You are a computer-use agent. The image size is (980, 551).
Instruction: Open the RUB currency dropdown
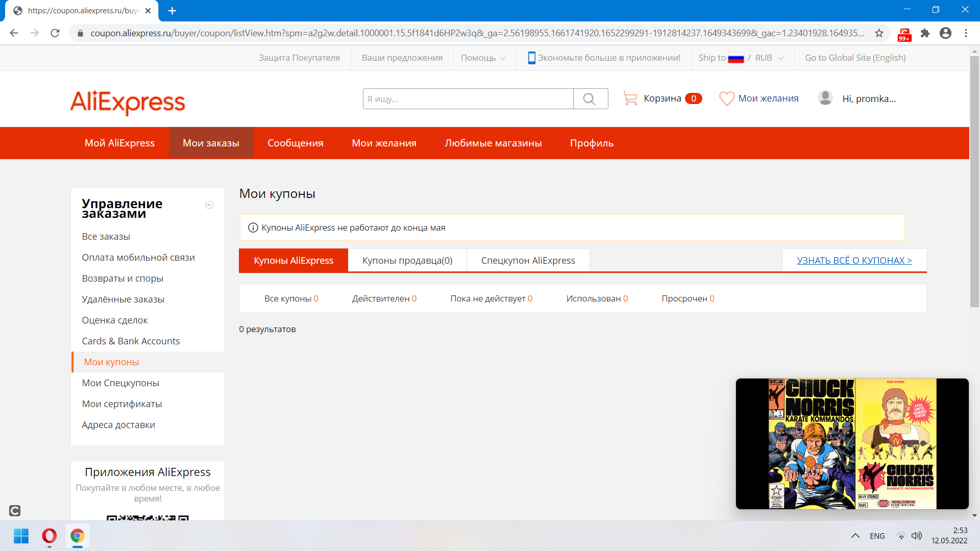tap(769, 58)
